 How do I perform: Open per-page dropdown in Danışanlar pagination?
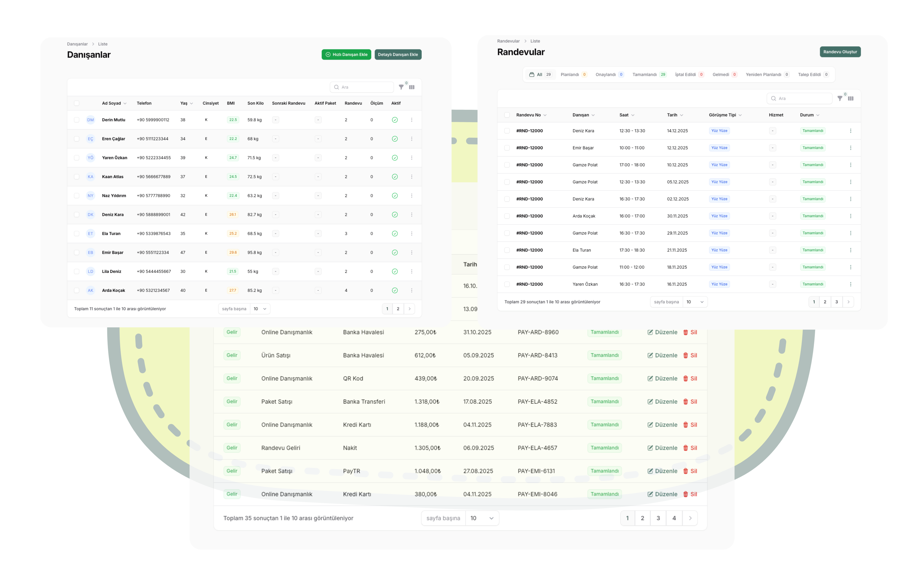tap(260, 309)
